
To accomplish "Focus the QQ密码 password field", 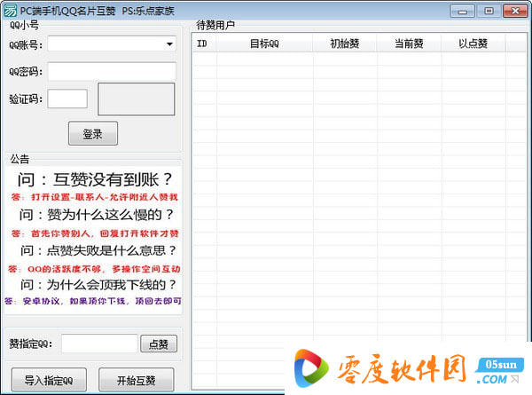I will click(x=112, y=71).
